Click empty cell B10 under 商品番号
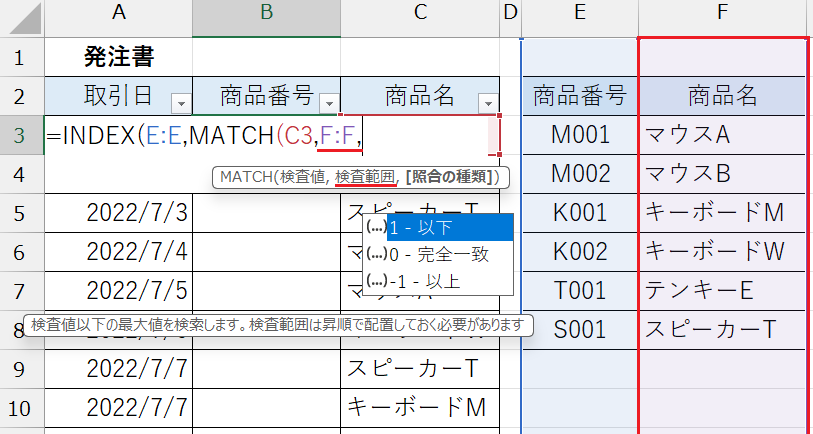The height and width of the screenshot is (434, 813). (267, 408)
